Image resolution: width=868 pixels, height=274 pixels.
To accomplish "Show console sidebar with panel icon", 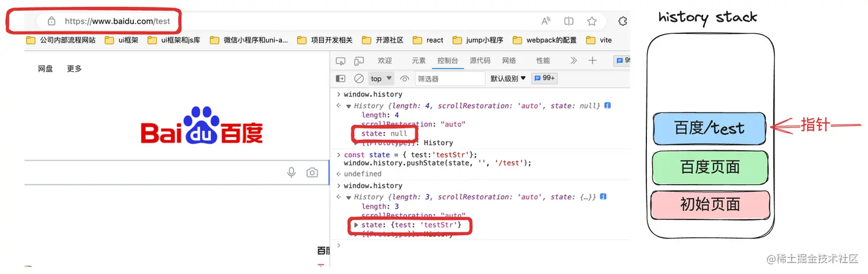I will 340,79.
